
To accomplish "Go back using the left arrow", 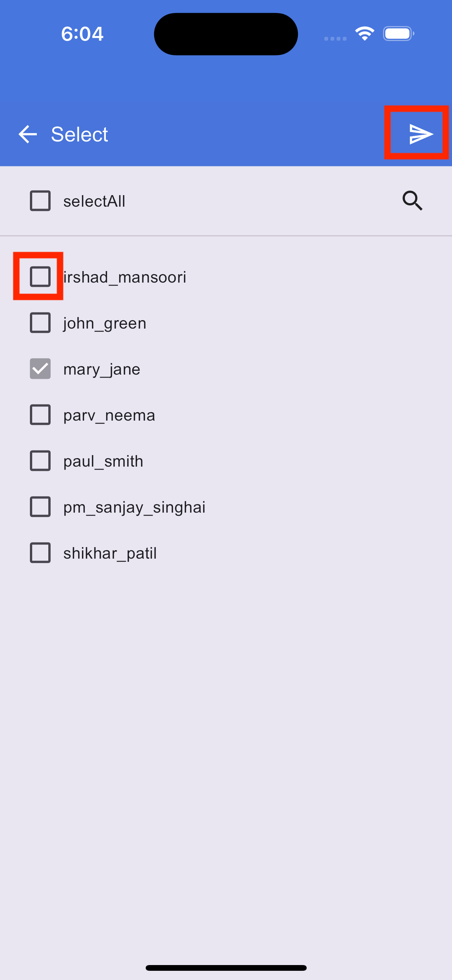I will pyautogui.click(x=28, y=134).
